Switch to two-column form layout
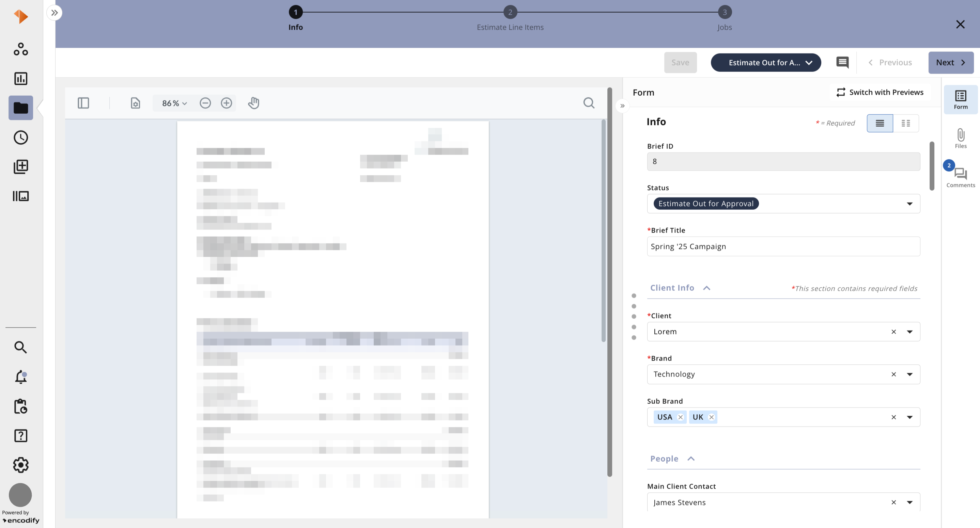Viewport: 980px width, 528px height. (906, 123)
